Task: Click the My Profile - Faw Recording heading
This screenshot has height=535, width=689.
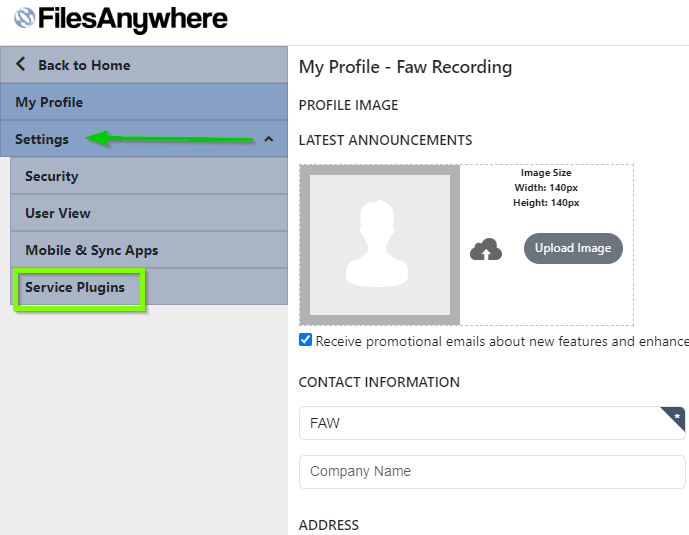Action: pos(405,67)
